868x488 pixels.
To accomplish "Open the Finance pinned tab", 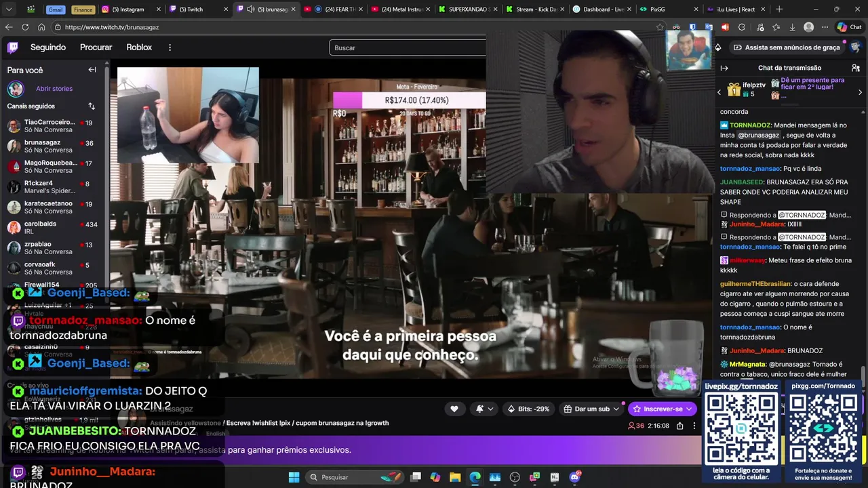I will (x=83, y=9).
